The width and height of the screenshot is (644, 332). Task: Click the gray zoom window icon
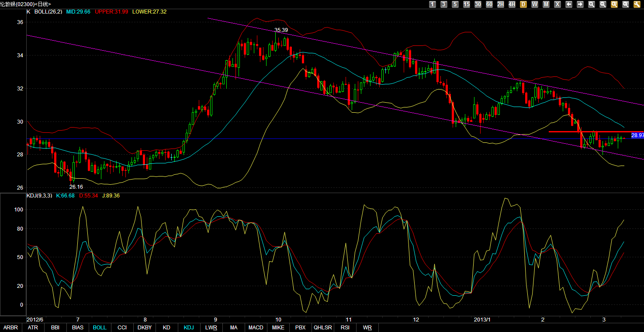coord(626,4)
